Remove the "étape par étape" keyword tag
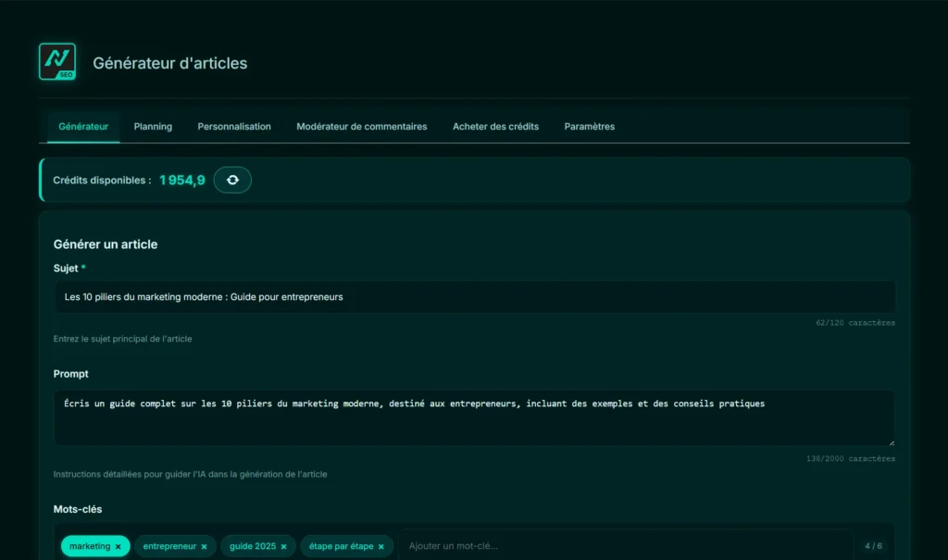The width and height of the screenshot is (948, 560). coord(381,546)
